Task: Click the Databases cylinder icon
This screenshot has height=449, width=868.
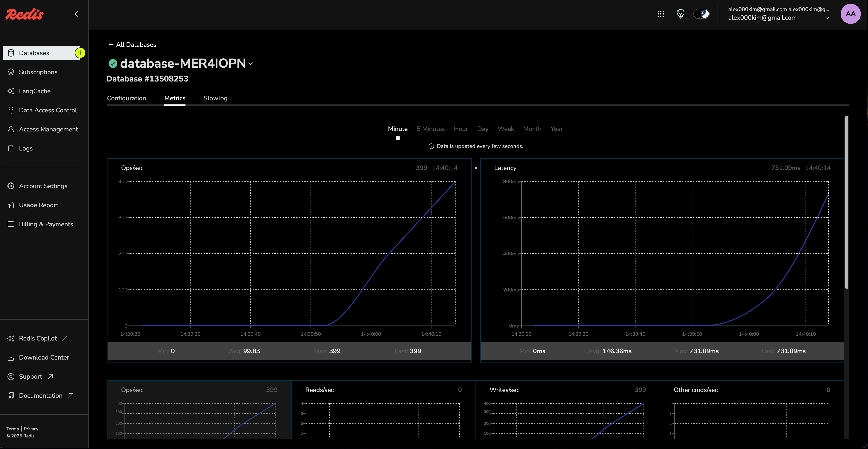Action: point(11,53)
